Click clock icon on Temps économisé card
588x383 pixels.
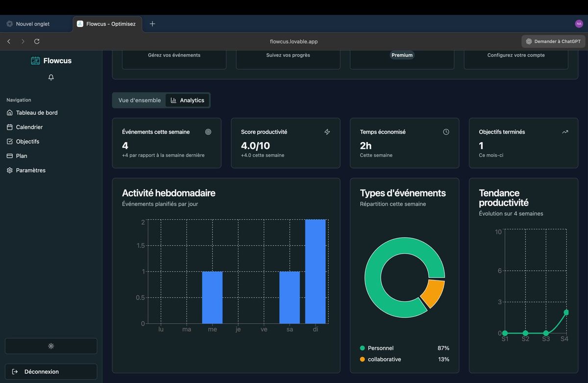[446, 132]
